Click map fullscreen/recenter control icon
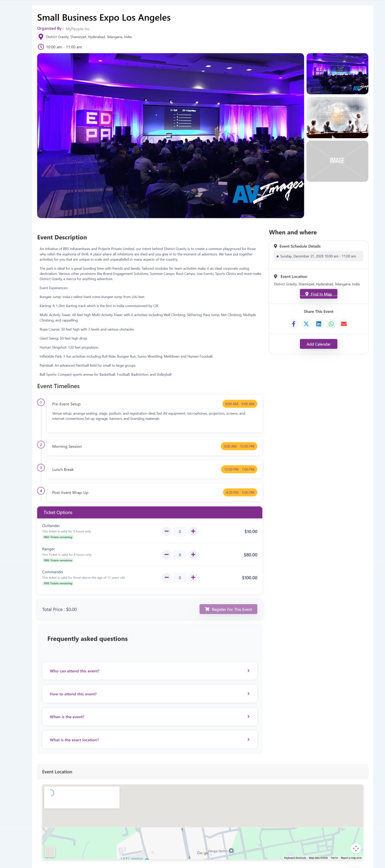This screenshot has width=385, height=868. pos(355,848)
